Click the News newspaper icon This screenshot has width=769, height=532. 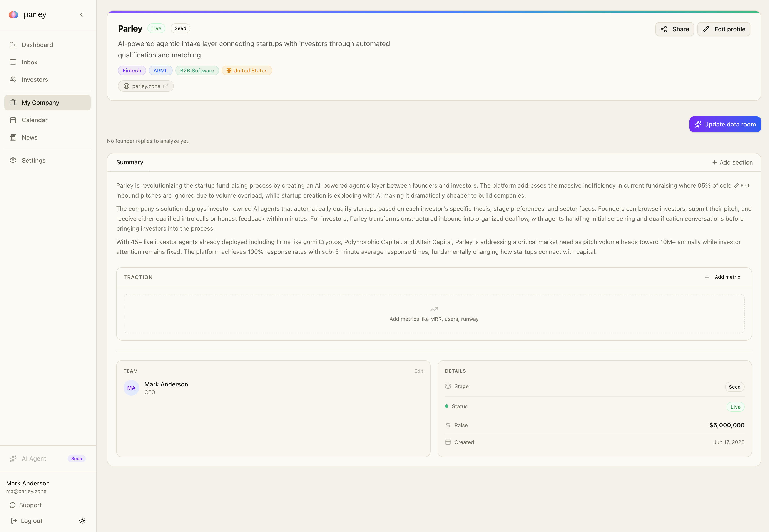(13, 137)
